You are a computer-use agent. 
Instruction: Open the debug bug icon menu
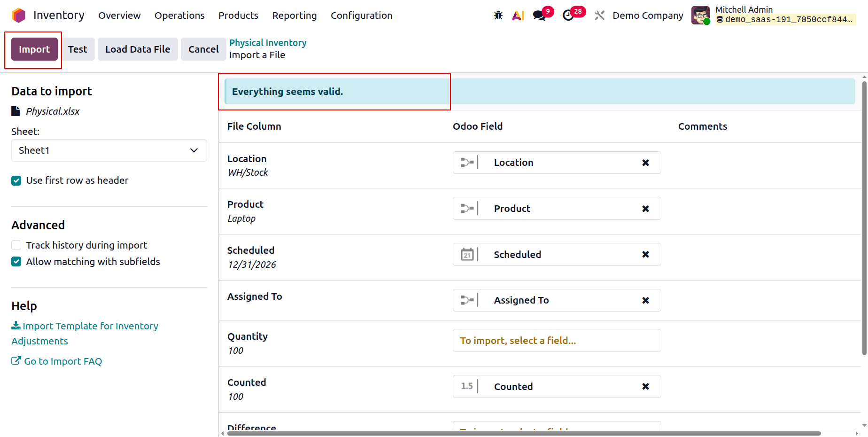coord(498,15)
